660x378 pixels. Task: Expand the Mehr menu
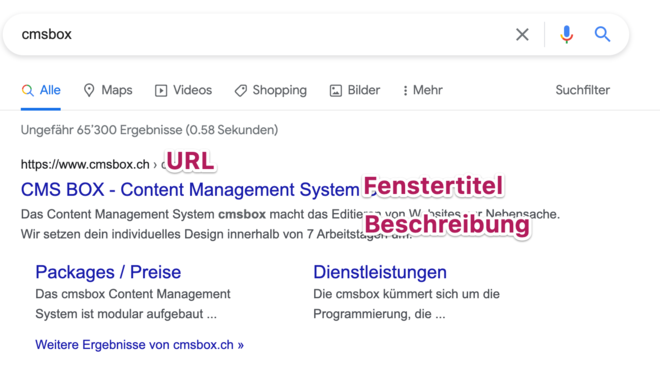point(422,90)
